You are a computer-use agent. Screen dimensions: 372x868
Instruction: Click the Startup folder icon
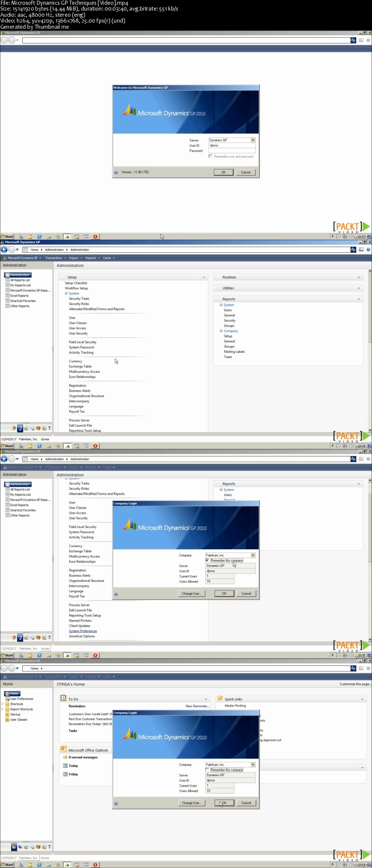tap(7, 714)
